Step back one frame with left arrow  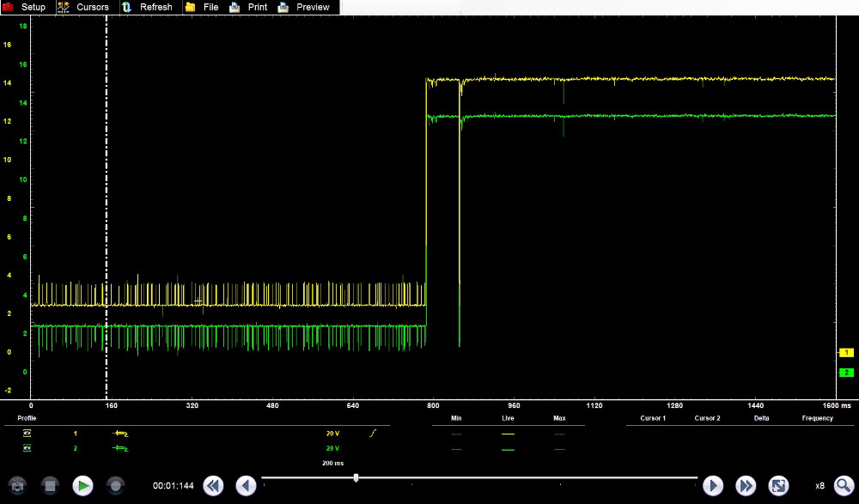(246, 486)
